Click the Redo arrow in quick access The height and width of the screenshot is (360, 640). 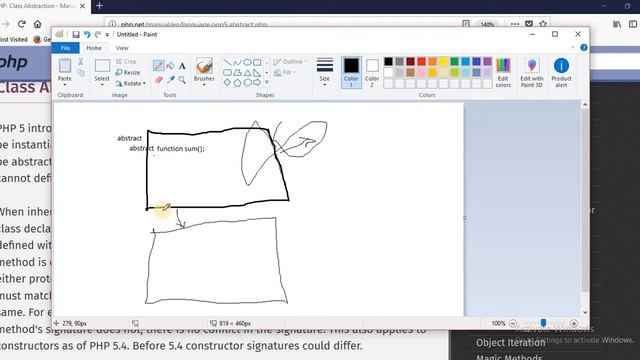tap(98, 35)
